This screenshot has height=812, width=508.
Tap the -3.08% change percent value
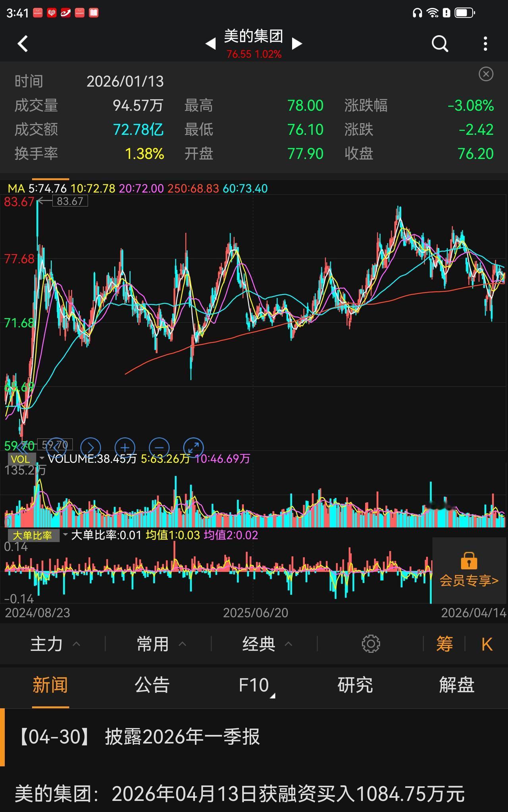point(471,105)
